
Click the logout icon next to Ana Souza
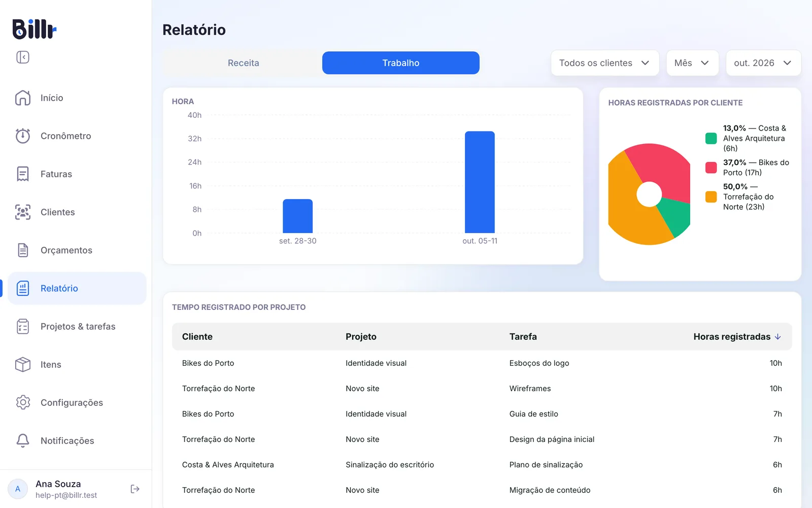(x=135, y=489)
